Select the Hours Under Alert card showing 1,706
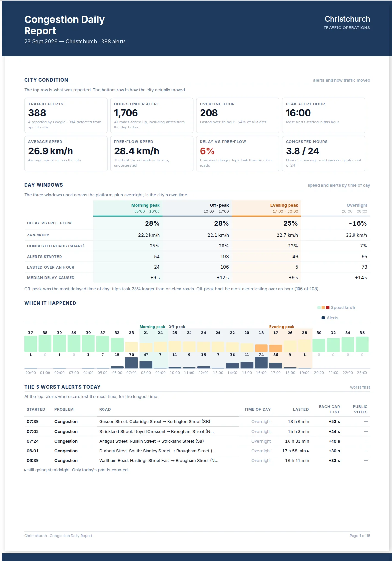The image size is (392, 561). pyautogui.click(x=152, y=115)
